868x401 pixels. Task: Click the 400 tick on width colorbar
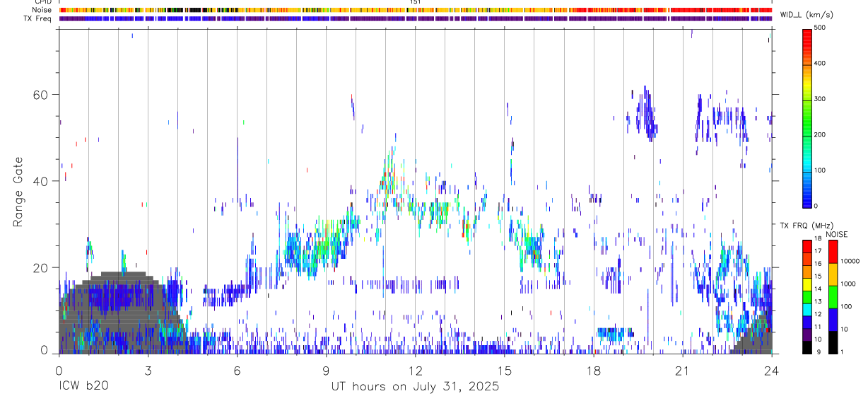(x=821, y=63)
